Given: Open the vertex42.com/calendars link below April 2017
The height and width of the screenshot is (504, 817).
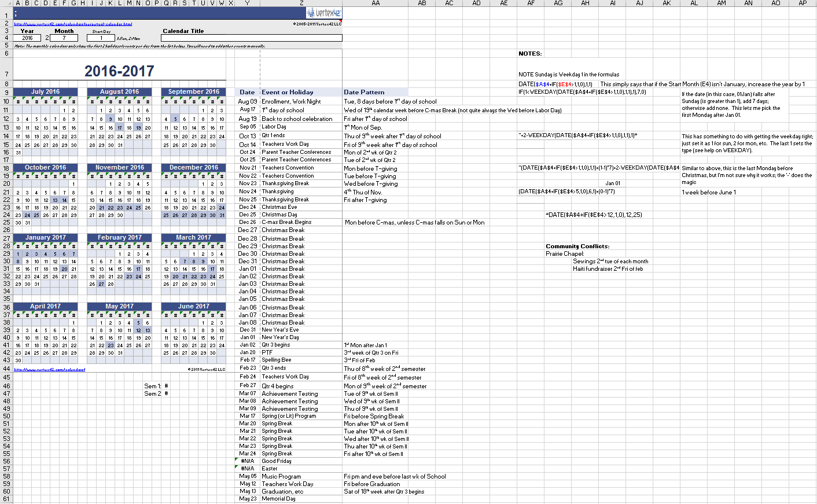Looking at the screenshot, I should 49,369.
